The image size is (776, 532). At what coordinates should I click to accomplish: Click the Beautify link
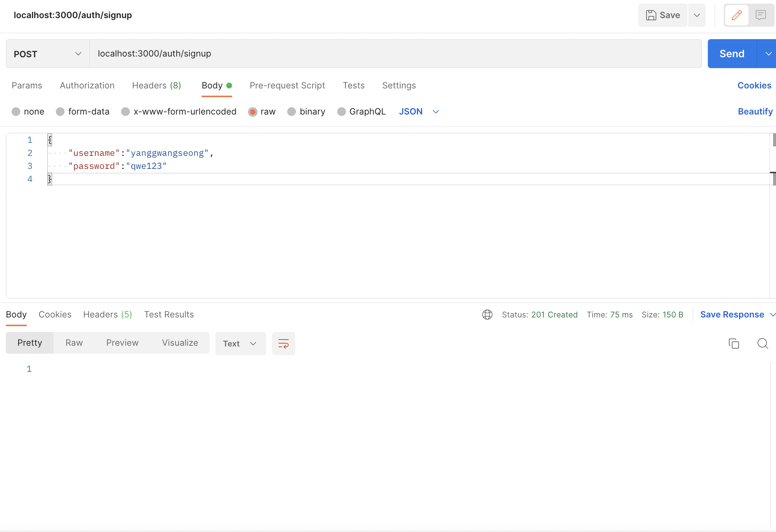(755, 112)
